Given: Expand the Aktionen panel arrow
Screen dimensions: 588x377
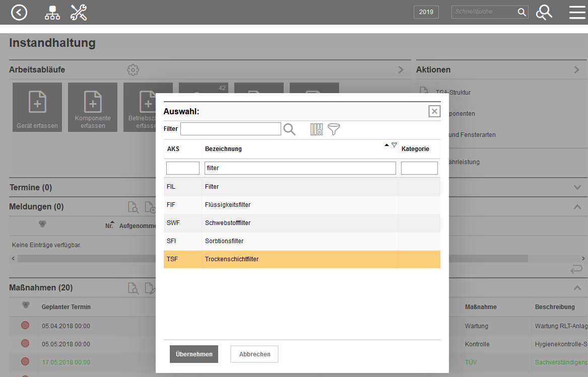Looking at the screenshot, I should [576, 70].
